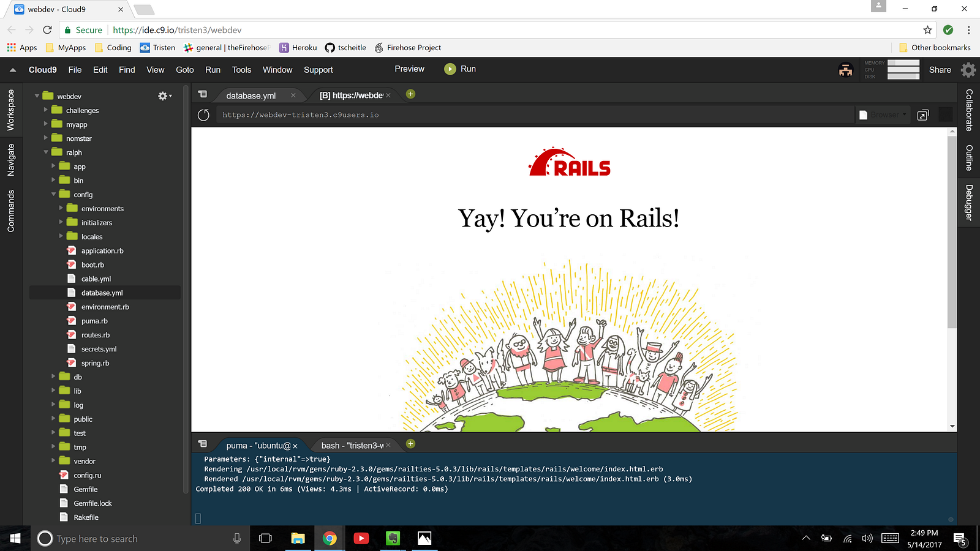Open Windows Task View
980x551 pixels.
(265, 539)
